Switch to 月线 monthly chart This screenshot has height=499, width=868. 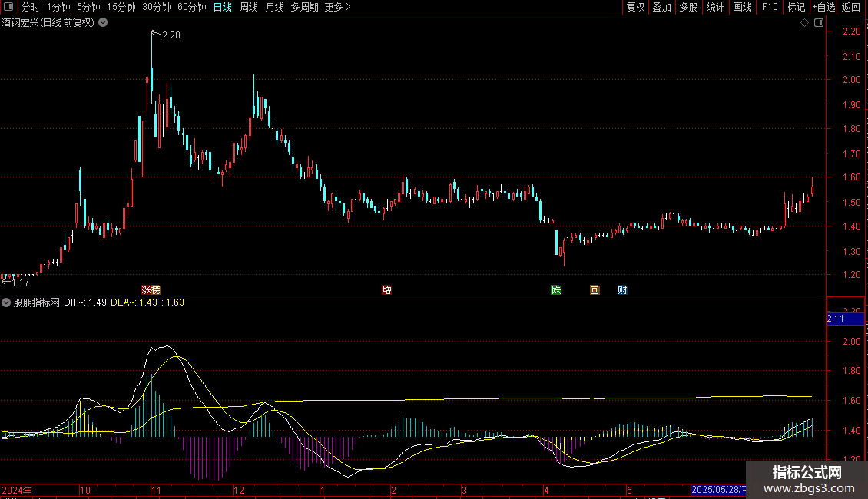click(274, 7)
